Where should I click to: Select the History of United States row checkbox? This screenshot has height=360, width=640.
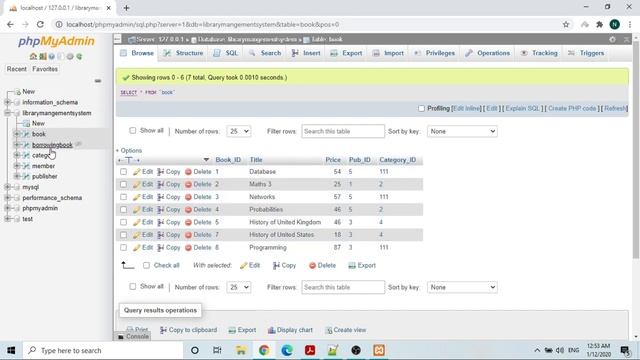[123, 235]
